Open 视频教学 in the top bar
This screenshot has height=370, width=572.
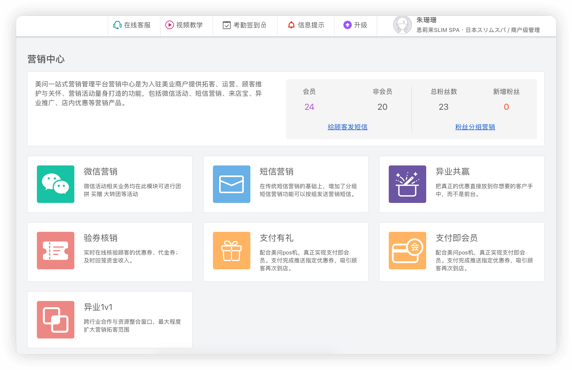pos(189,25)
